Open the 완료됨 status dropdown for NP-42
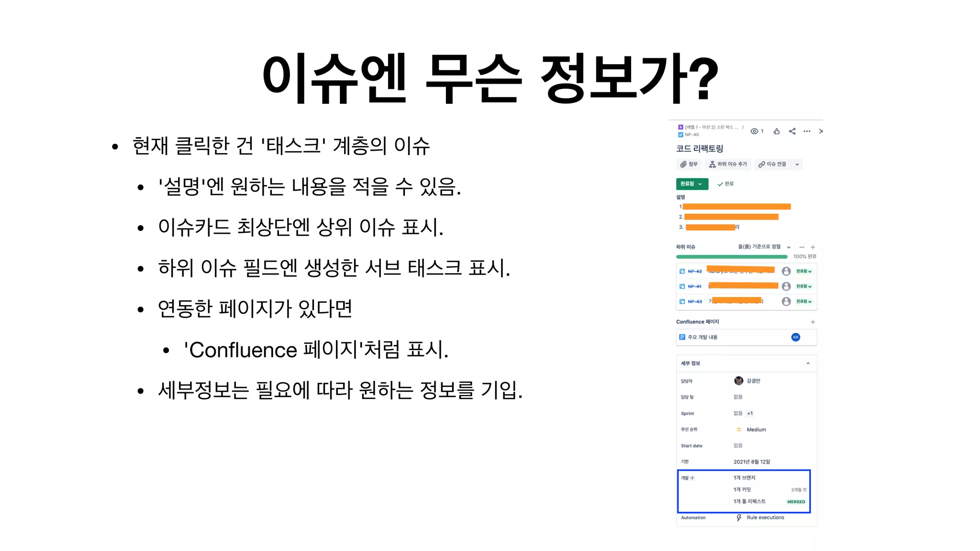 click(x=804, y=271)
